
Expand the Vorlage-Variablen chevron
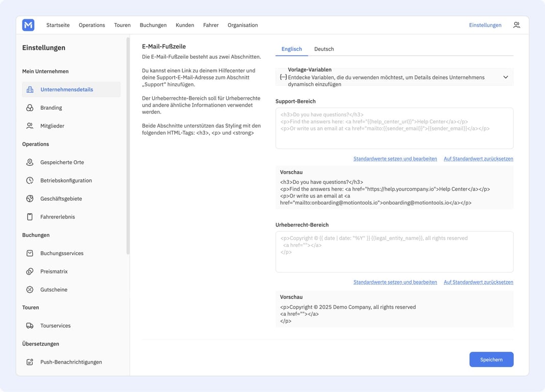506,77
